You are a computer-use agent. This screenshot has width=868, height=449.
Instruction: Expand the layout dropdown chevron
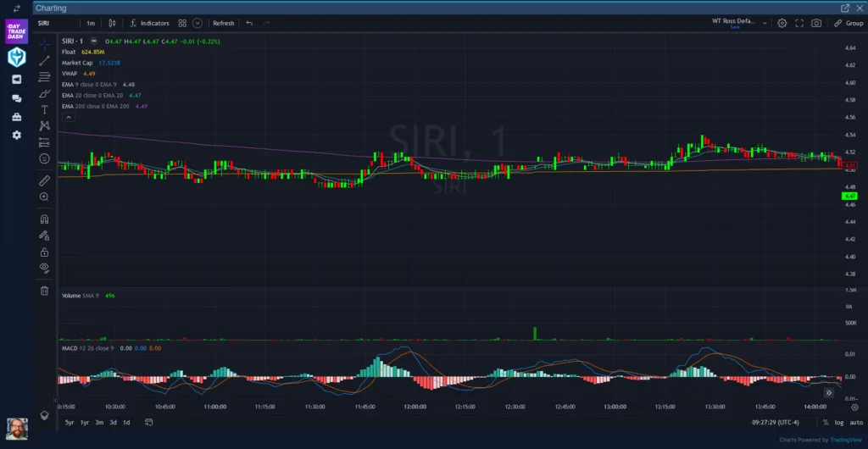(765, 23)
